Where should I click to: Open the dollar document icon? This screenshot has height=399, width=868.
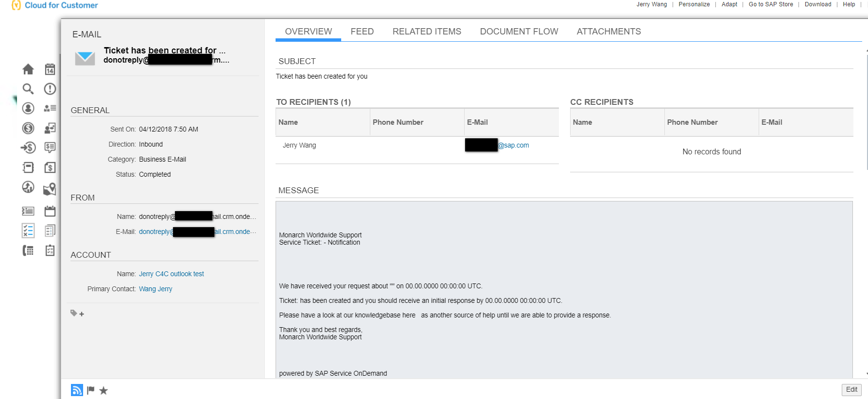click(x=50, y=167)
